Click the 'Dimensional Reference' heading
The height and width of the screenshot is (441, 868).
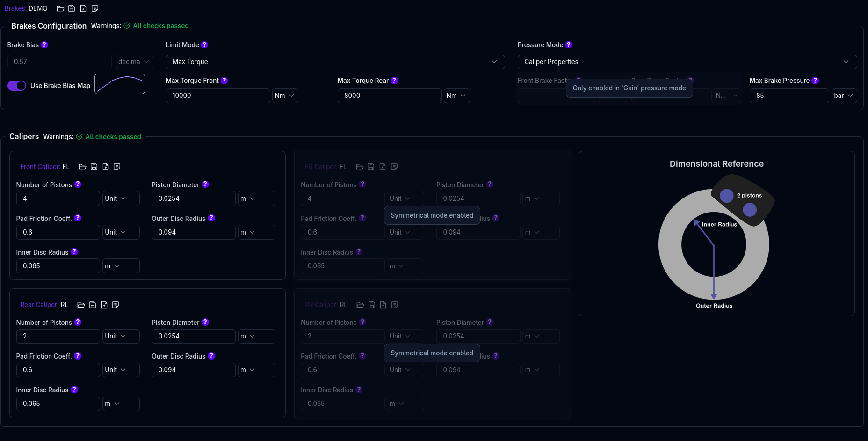pyautogui.click(x=716, y=164)
